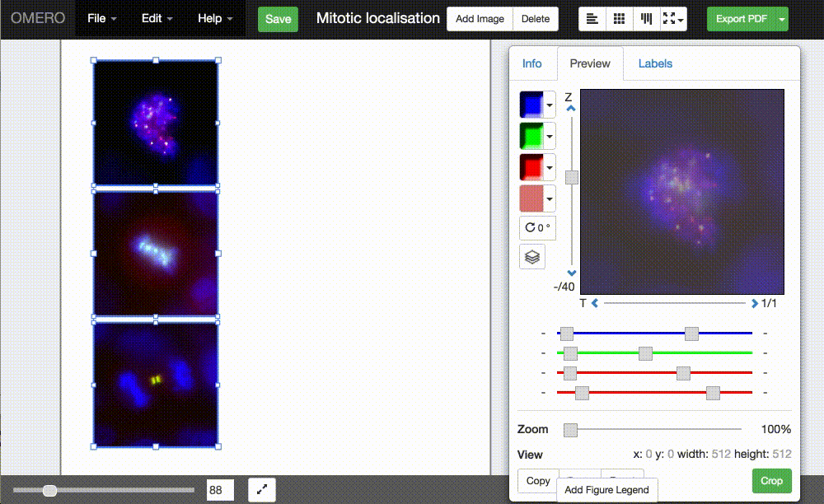This screenshot has height=504, width=824.
Task: Switch to the Info tab
Action: click(x=531, y=63)
